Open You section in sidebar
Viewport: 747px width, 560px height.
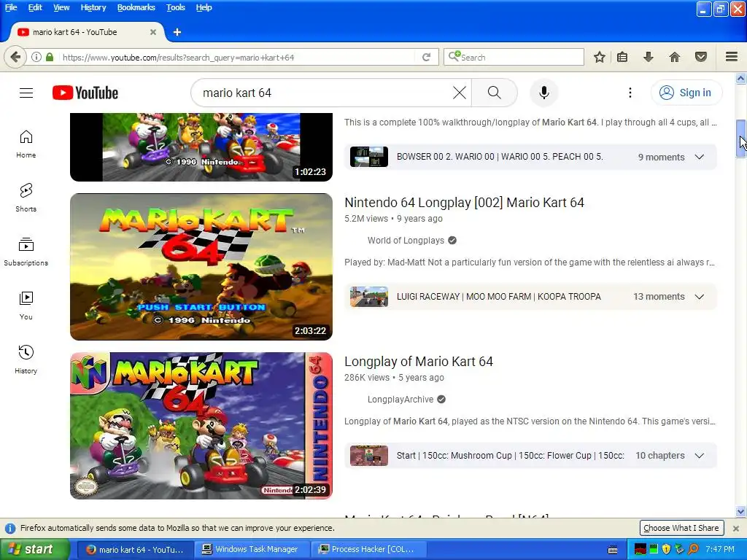pyautogui.click(x=26, y=306)
